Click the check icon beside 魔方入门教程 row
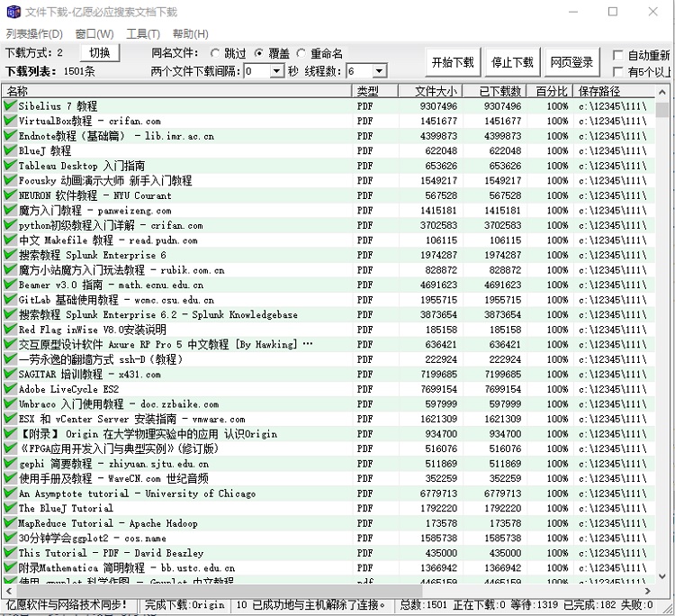 (x=10, y=210)
